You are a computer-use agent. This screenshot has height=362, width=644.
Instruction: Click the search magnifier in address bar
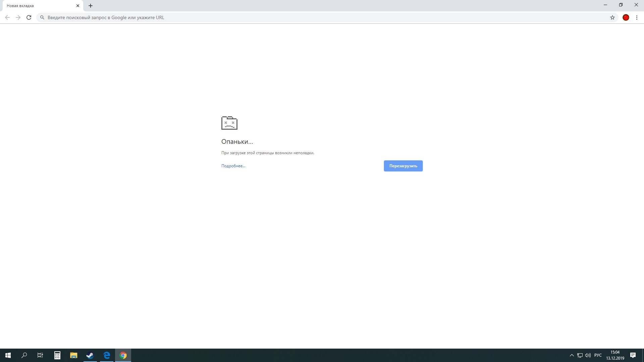click(42, 17)
